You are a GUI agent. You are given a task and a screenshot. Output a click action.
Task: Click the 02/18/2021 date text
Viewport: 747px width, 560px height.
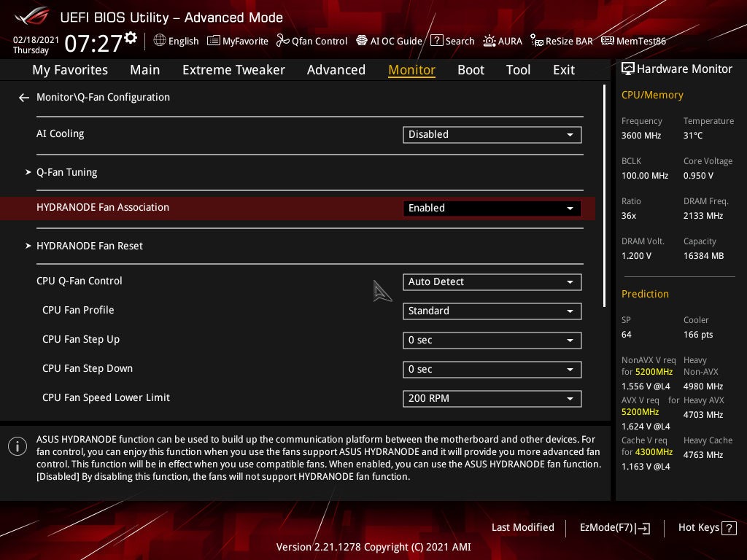tap(36, 40)
